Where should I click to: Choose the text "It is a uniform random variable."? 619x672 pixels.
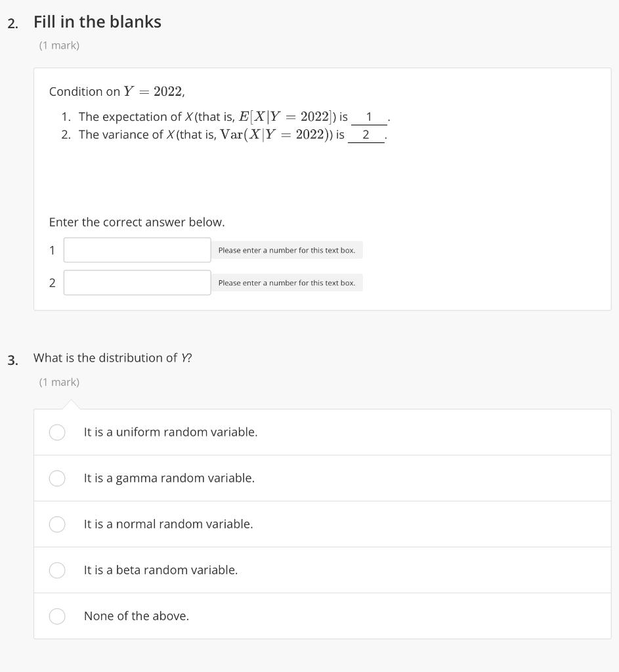171,432
